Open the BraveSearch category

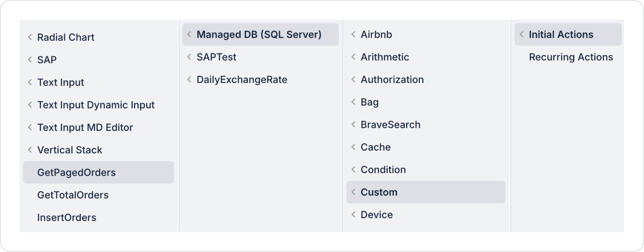coord(390,125)
